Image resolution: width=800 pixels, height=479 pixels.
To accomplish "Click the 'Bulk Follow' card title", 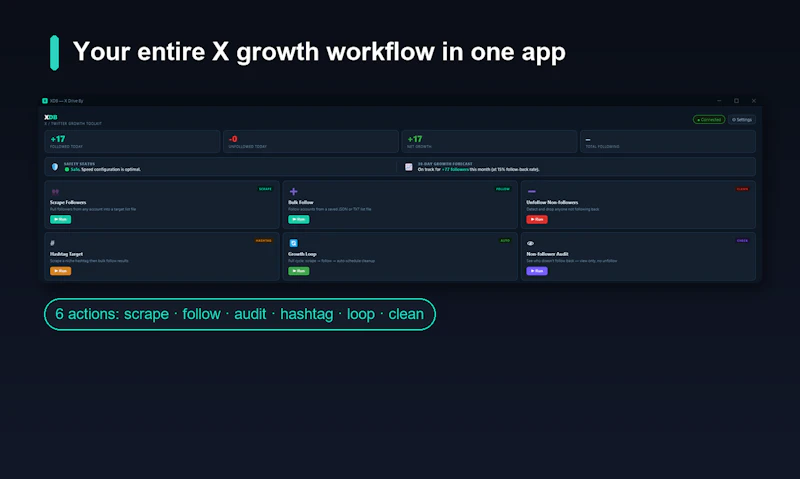I will [x=301, y=203].
